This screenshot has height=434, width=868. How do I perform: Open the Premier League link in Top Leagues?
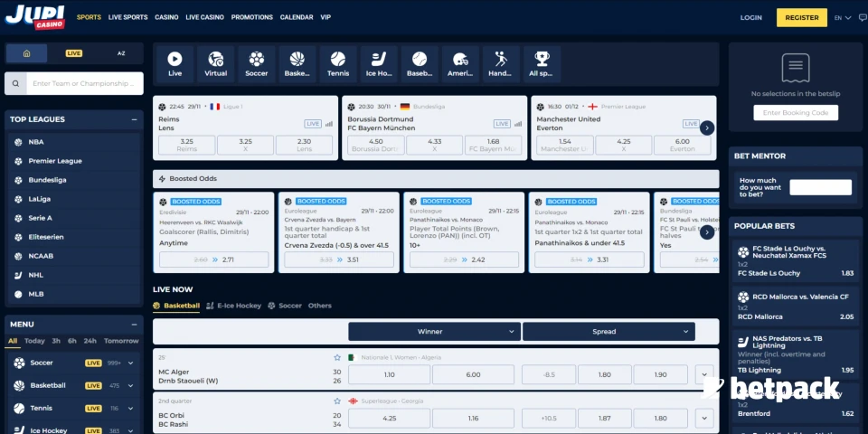click(55, 161)
